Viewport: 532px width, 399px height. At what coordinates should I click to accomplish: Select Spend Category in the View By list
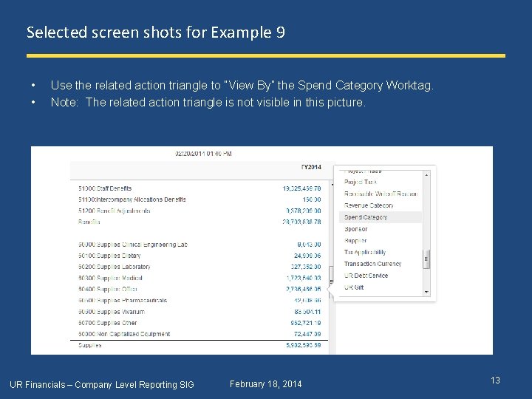click(381, 217)
